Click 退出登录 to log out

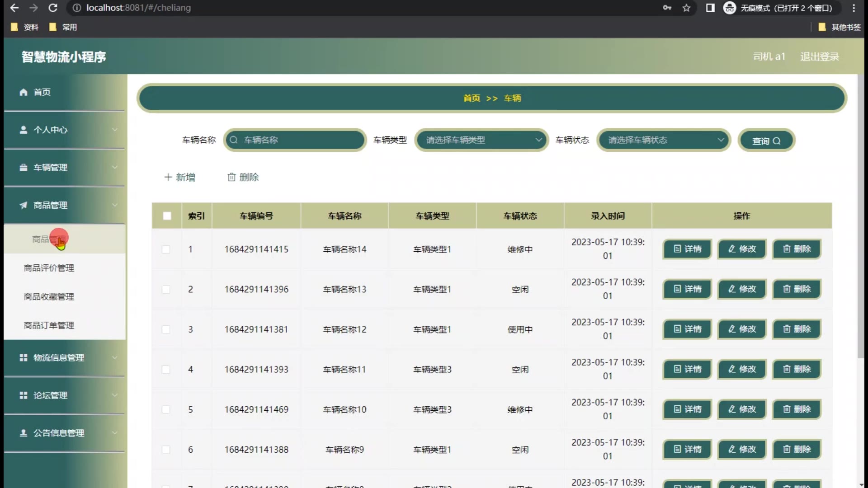click(x=819, y=56)
